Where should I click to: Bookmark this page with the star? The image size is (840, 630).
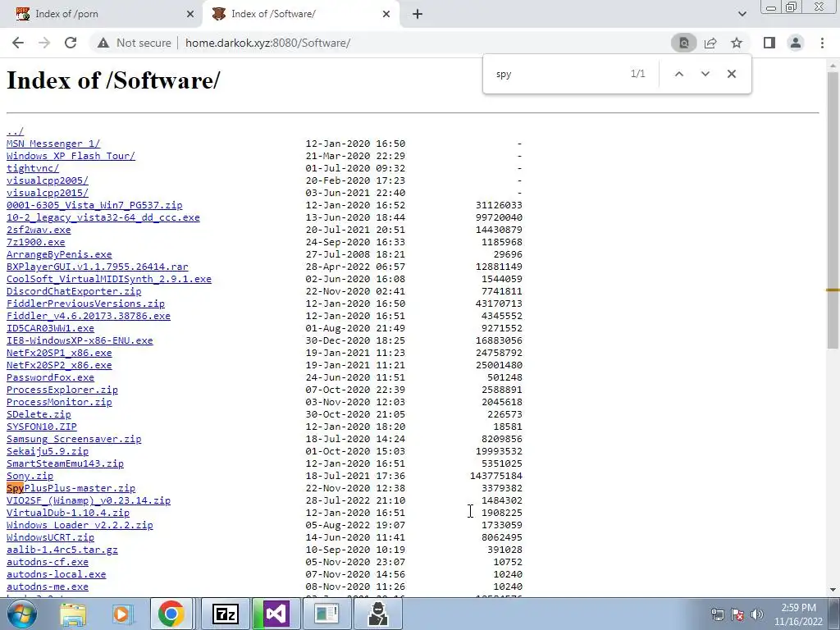pyautogui.click(x=737, y=43)
